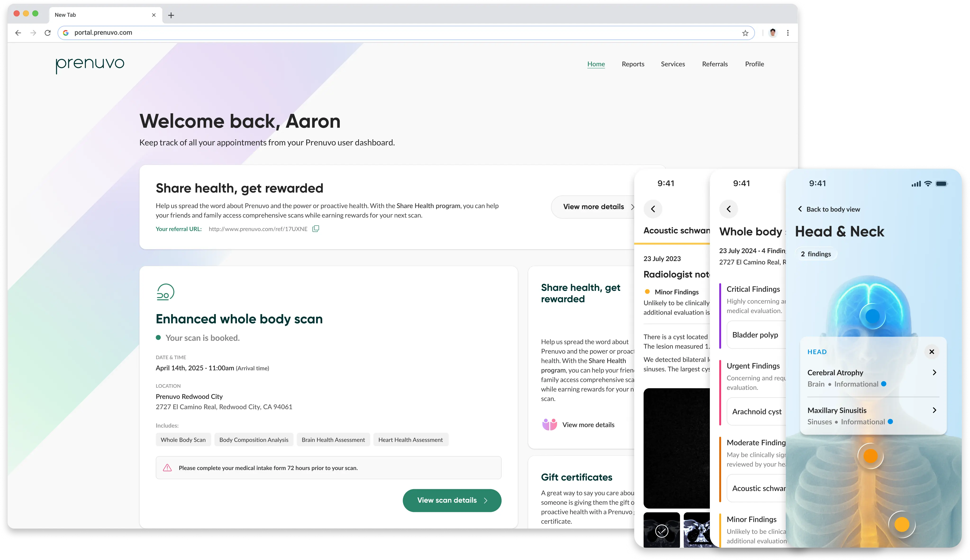Image resolution: width=970 pixels, height=560 pixels.
Task: Go to the Referrals menu item
Action: click(715, 64)
